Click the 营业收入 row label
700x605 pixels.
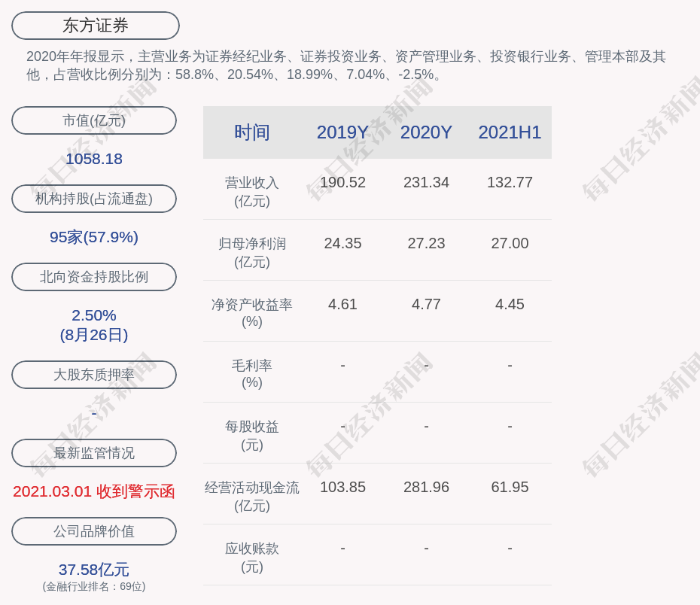252,191
